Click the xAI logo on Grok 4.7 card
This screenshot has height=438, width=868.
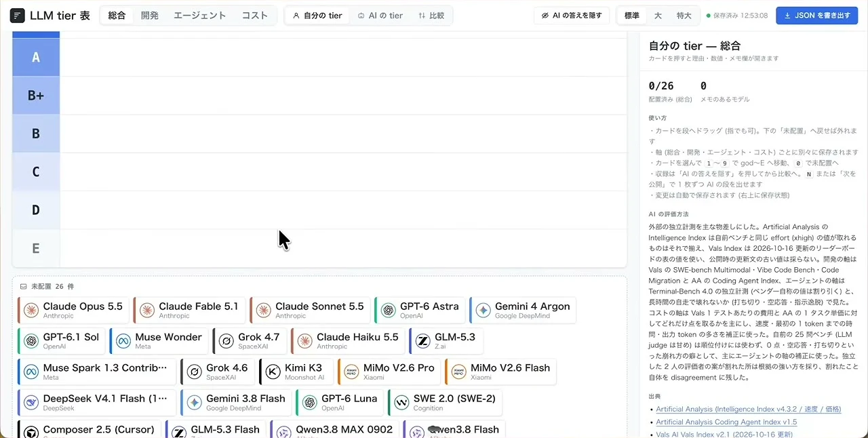coord(226,341)
